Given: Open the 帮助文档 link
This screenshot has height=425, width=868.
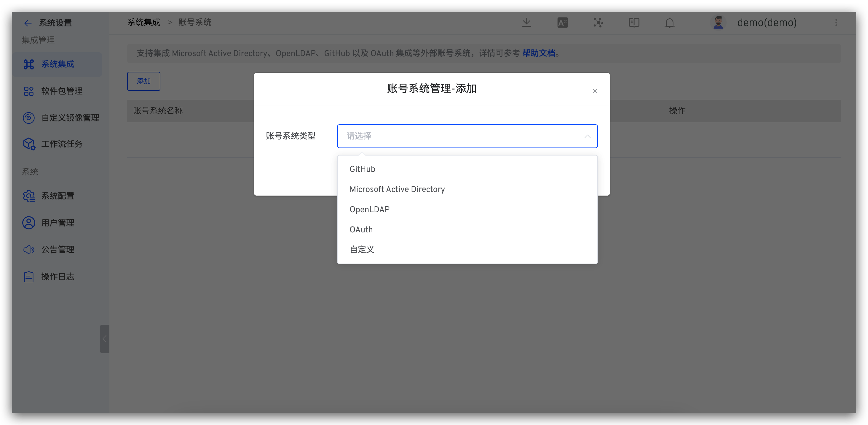Looking at the screenshot, I should click(538, 53).
